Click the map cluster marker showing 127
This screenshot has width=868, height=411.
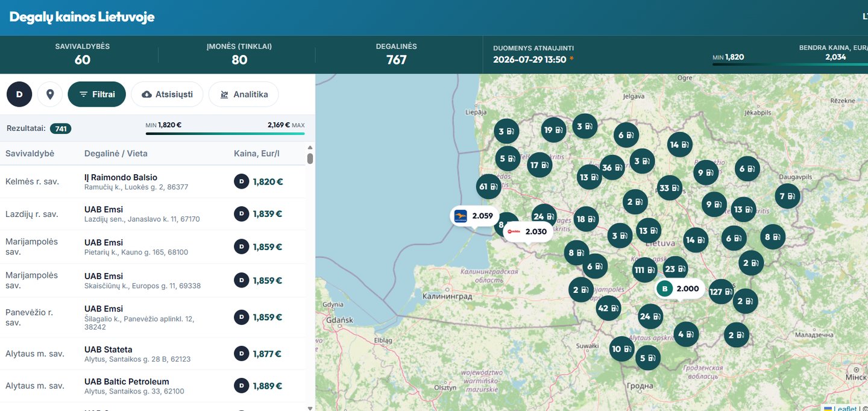(x=721, y=292)
